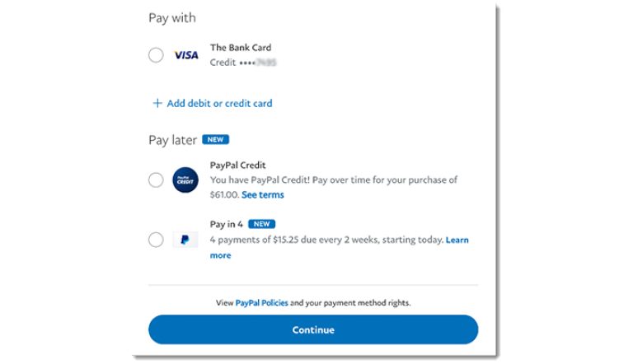633x364 pixels.
Task: View the PayPal Policies link
Action: click(x=261, y=303)
